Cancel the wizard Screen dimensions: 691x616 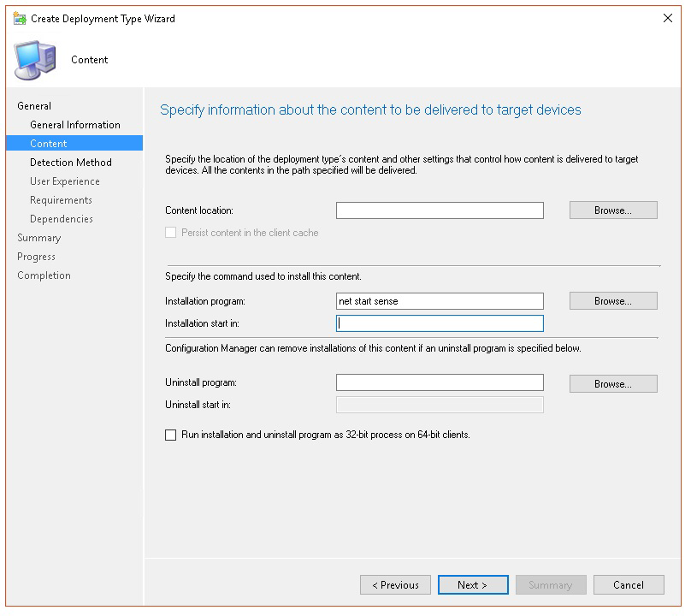coord(629,585)
